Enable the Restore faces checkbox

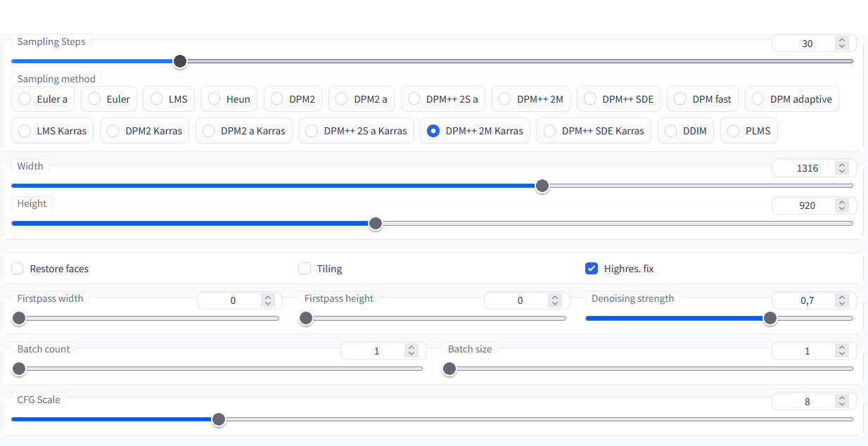tap(18, 269)
